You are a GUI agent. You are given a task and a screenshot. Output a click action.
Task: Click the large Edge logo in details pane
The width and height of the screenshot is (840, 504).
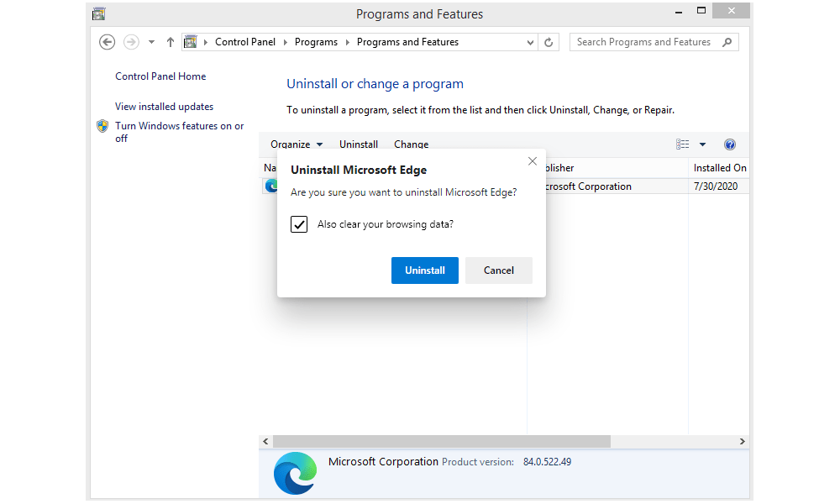click(x=295, y=473)
